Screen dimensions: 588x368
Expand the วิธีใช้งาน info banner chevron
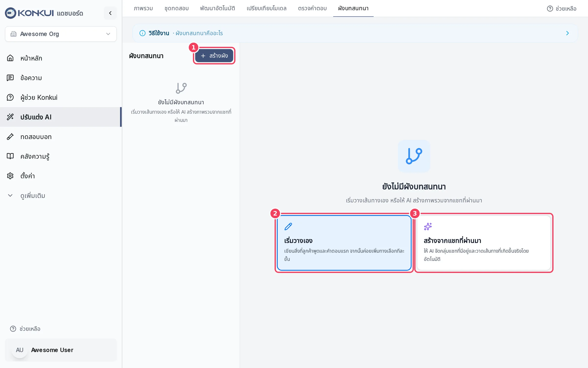(x=567, y=33)
